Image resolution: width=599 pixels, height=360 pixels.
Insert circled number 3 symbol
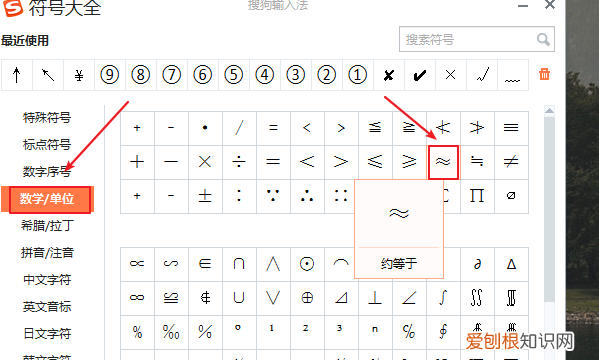click(295, 75)
